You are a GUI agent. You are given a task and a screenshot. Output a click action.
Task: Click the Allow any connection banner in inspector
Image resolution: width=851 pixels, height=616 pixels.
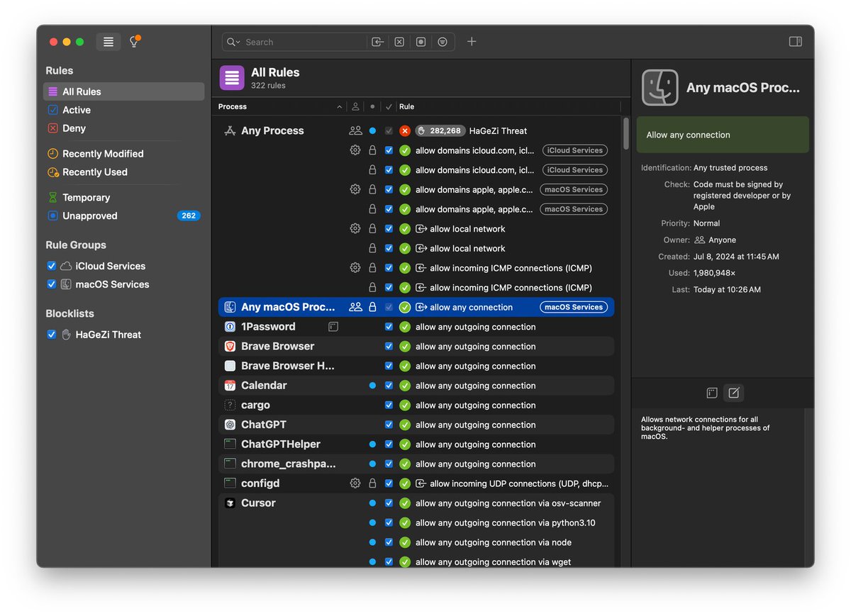(723, 135)
